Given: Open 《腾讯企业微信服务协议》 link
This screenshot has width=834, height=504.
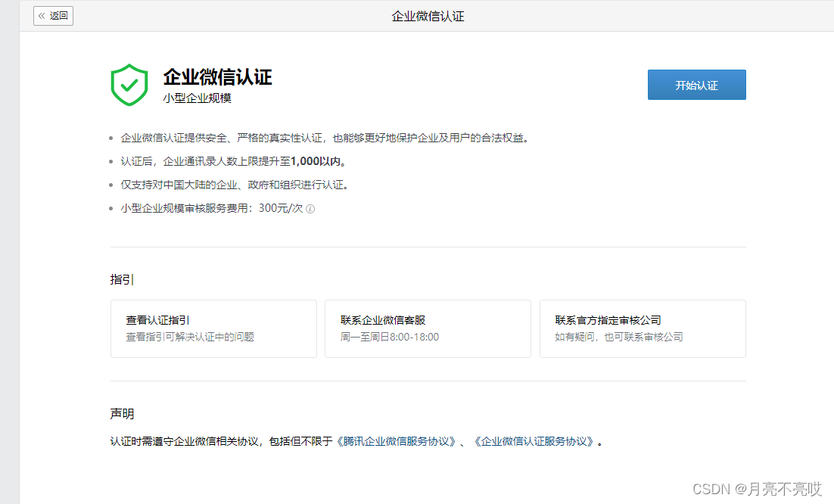Looking at the screenshot, I should click(397, 441).
